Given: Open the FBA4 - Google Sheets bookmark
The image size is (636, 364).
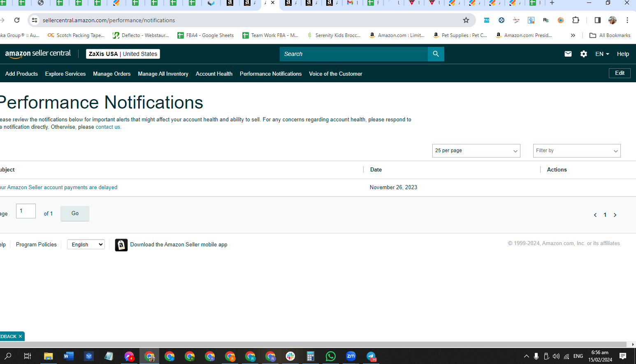Looking at the screenshot, I should [x=206, y=35].
